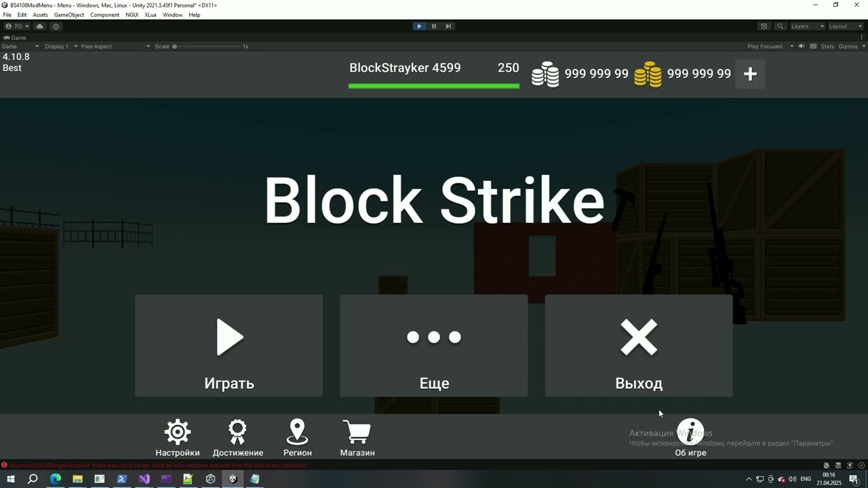The image size is (868, 488).
Task: Select the Game tab
Action: 16,38
